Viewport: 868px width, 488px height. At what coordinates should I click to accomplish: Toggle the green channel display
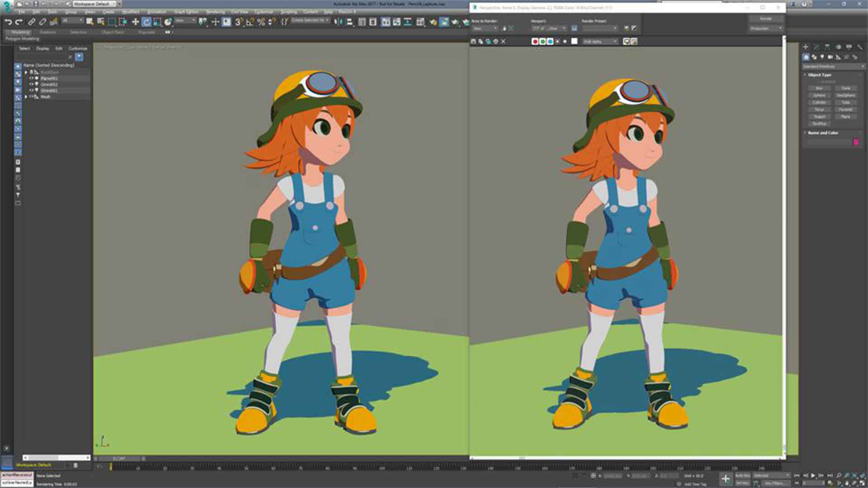(x=542, y=41)
